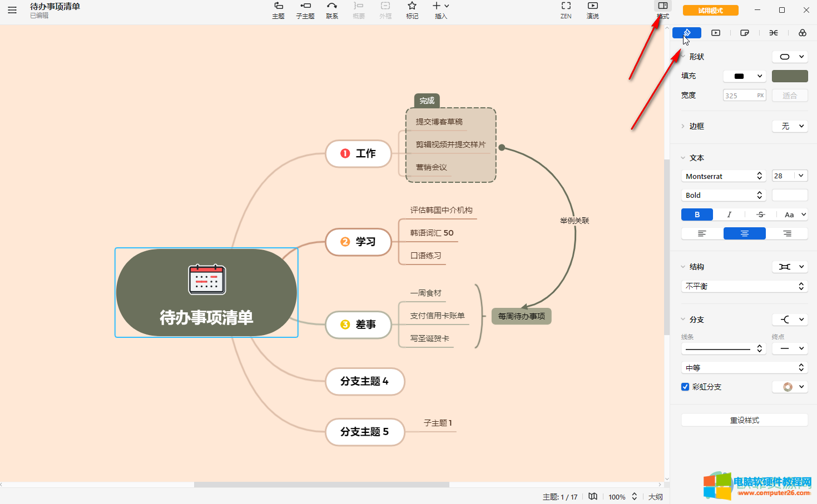Open the 终点 endpoint style dropdown
The height and width of the screenshot is (504, 817).
[x=790, y=348]
